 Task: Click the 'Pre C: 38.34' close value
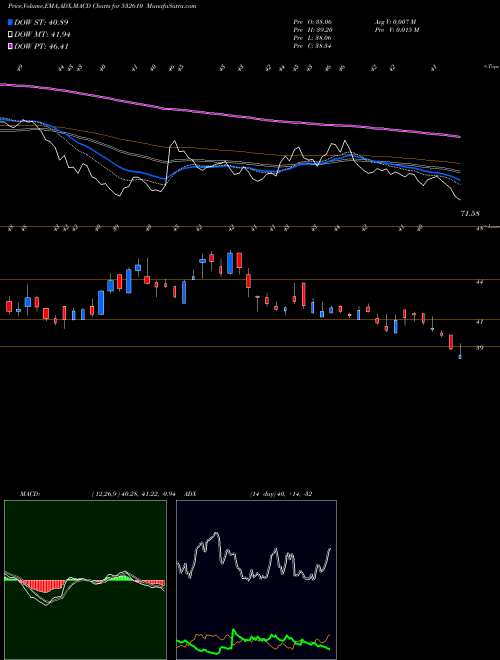click(x=312, y=46)
